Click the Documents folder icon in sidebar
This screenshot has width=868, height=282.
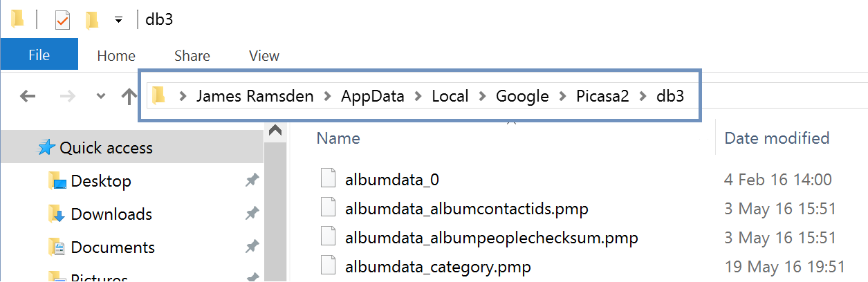coord(57,247)
